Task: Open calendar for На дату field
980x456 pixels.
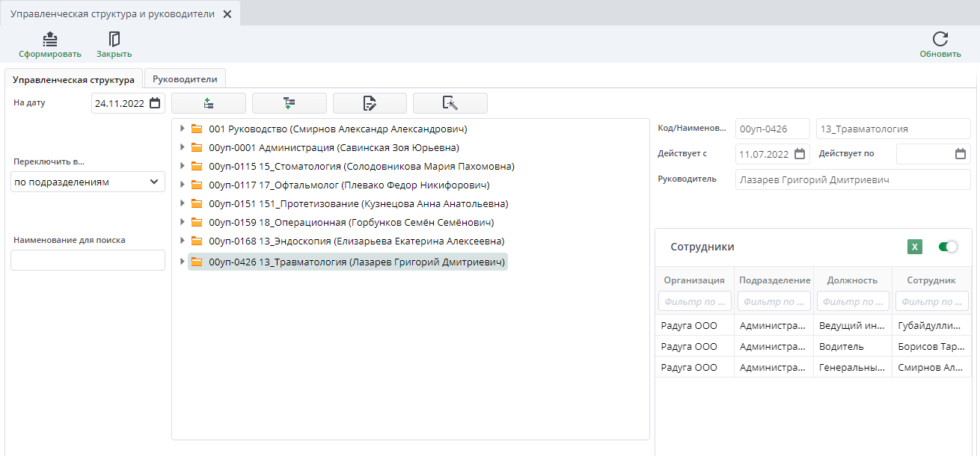Action: click(155, 103)
